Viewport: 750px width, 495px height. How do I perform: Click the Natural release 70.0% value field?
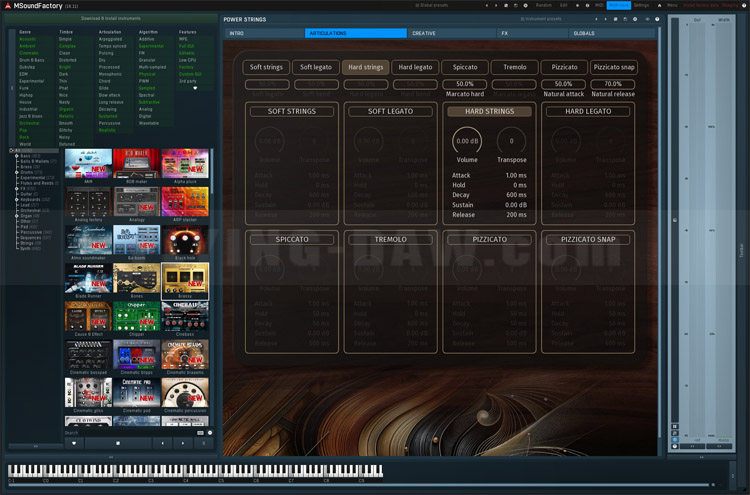coord(613,84)
